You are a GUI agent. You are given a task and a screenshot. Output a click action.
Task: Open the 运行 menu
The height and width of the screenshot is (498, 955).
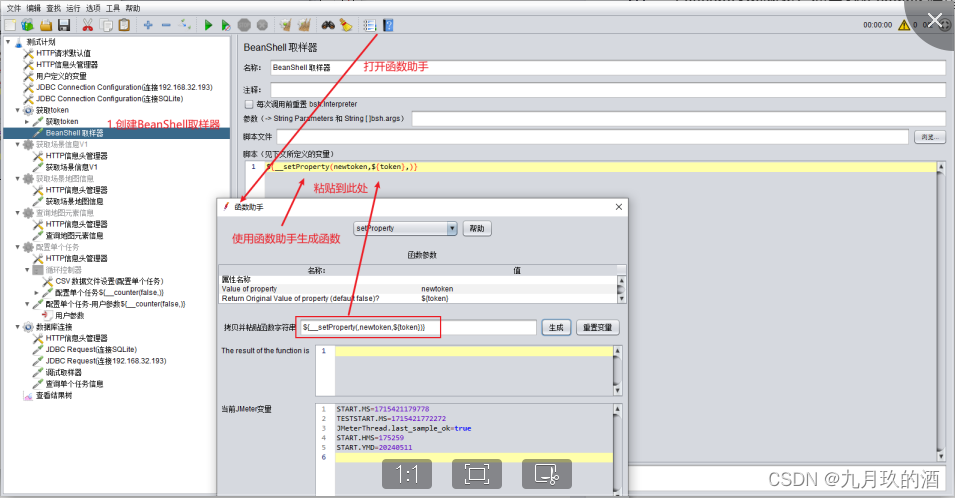(73, 8)
